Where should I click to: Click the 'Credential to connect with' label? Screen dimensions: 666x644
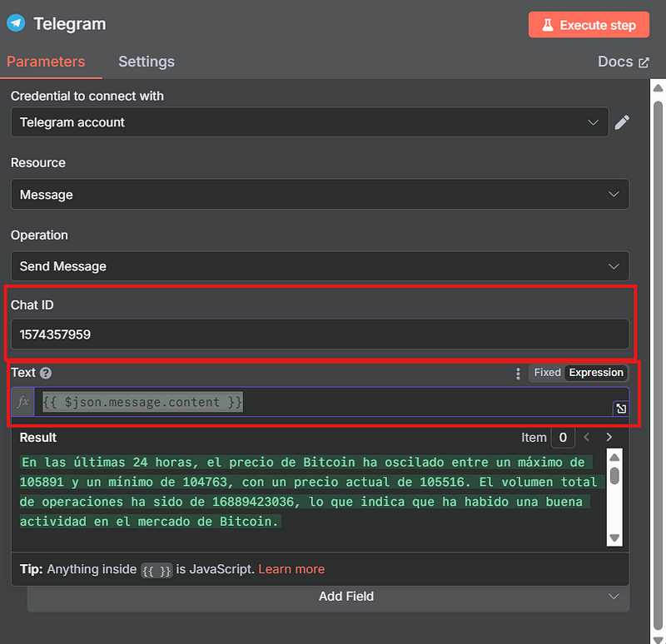point(87,96)
